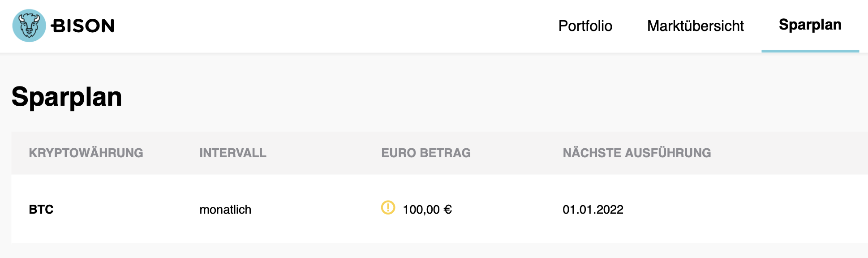Select the Sparplan tab in navigation
The width and height of the screenshot is (868, 258).
tap(810, 25)
